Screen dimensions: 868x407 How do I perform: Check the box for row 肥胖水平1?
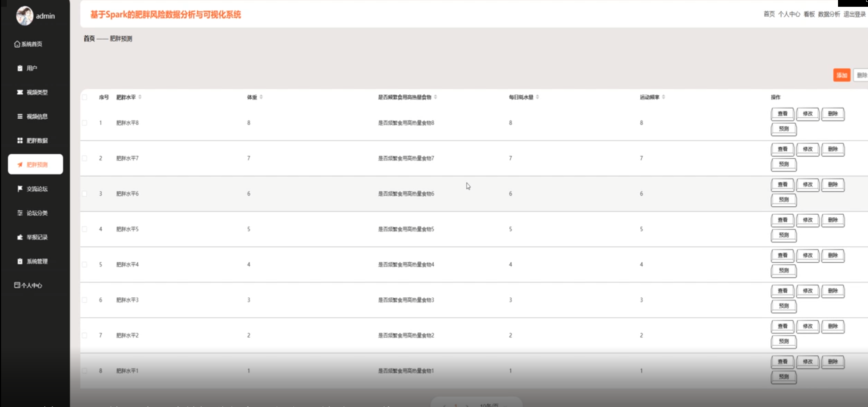click(85, 371)
